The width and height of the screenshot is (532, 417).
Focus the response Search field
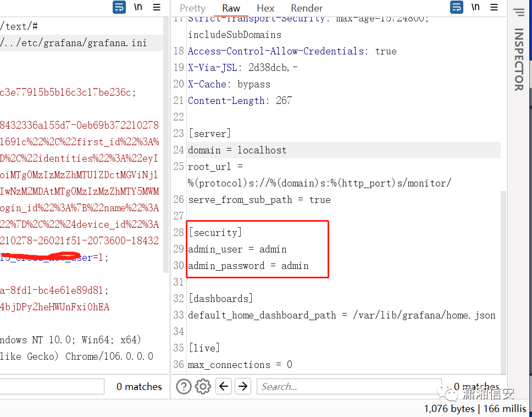[x=349, y=386]
